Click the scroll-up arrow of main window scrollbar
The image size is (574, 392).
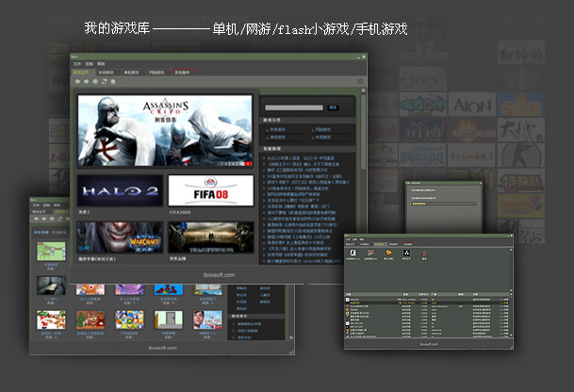(x=363, y=90)
